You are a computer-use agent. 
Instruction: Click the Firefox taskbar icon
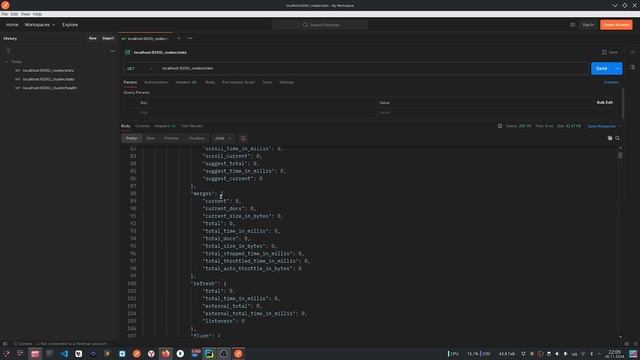(x=166, y=353)
